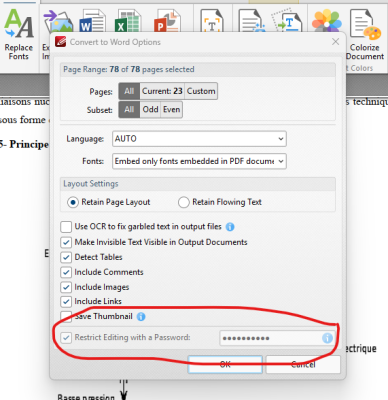Click the PowerPoint export icon in the ribbon
Screen dimensions: 388x400
click(167, 21)
